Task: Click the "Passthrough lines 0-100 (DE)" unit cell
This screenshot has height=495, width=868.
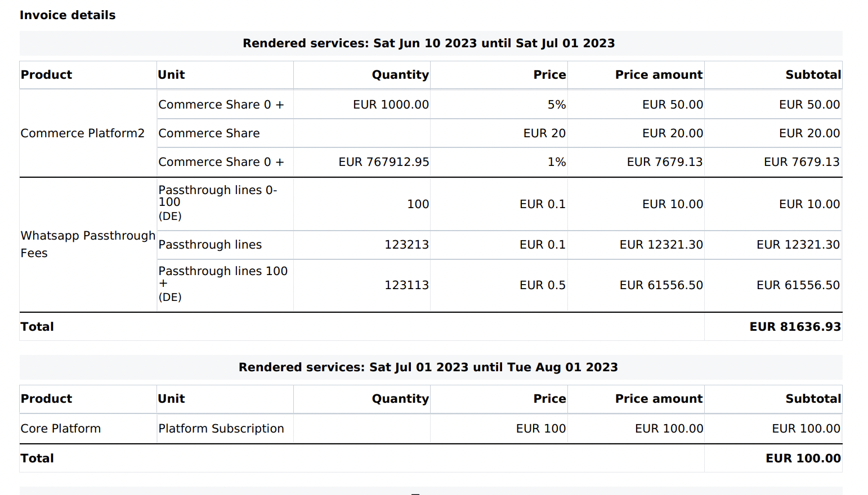Action: tap(218, 202)
